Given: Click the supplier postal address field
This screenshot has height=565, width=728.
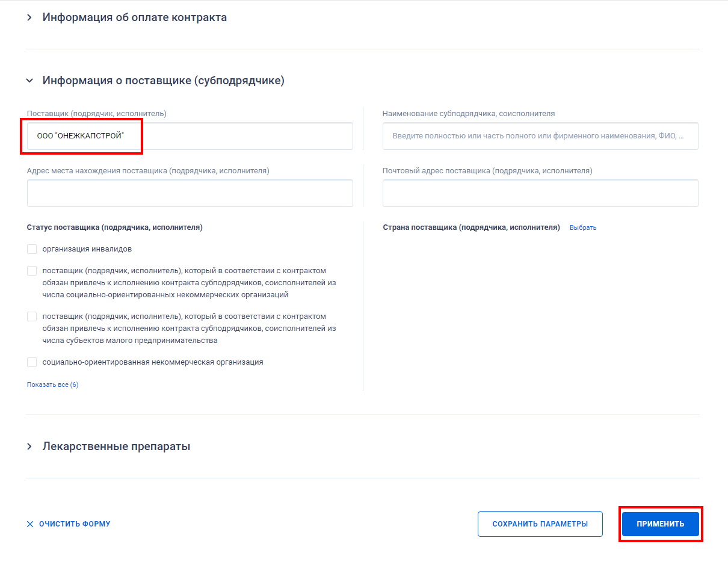Looking at the screenshot, I should 540,193.
